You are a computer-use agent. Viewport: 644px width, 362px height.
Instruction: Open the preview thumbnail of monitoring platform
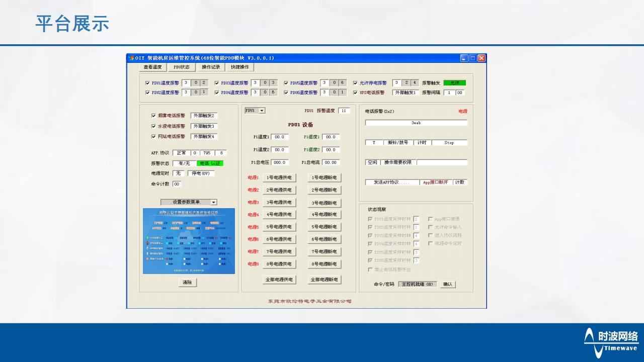[189, 241]
